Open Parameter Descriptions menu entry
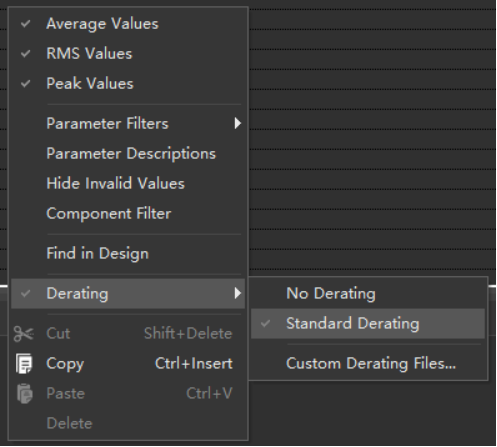The image size is (497, 447). point(128,153)
